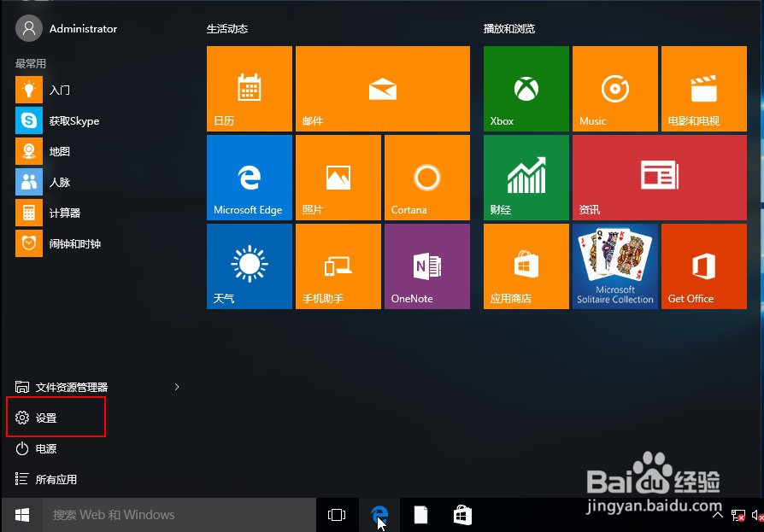Click the volume tray icon
This screenshot has width=764, height=532.
(x=757, y=515)
